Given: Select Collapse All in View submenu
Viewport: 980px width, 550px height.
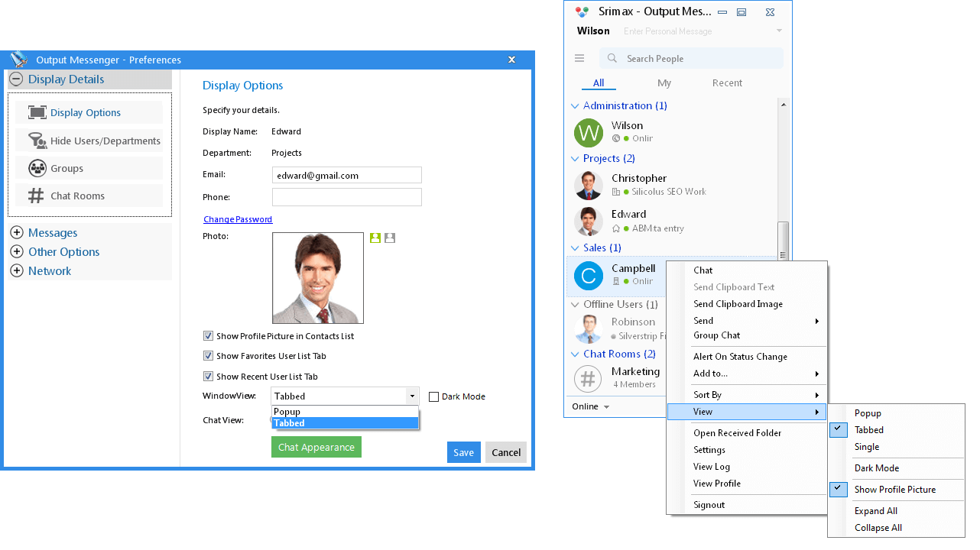Looking at the screenshot, I should click(x=896, y=528).
